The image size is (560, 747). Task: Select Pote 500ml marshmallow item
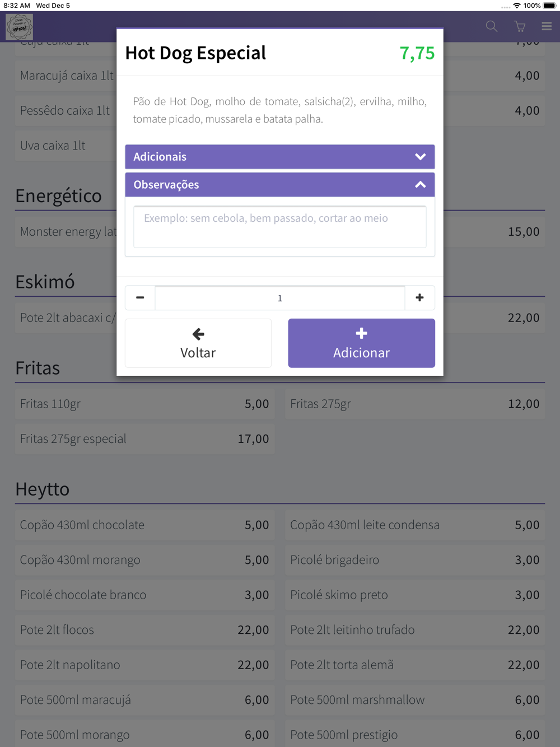click(415, 700)
